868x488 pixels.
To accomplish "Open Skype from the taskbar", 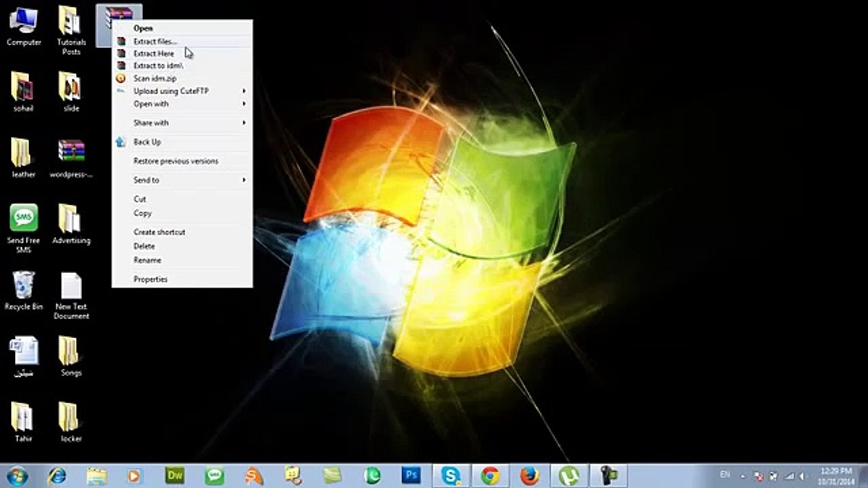I will [x=451, y=476].
